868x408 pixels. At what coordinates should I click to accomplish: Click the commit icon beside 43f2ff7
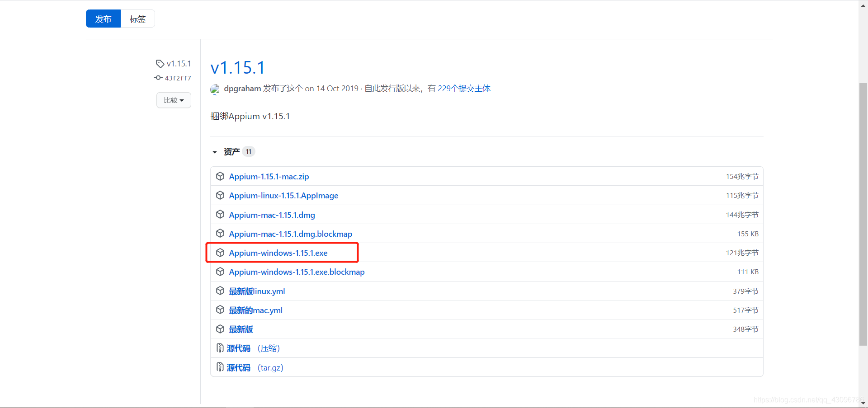click(158, 78)
